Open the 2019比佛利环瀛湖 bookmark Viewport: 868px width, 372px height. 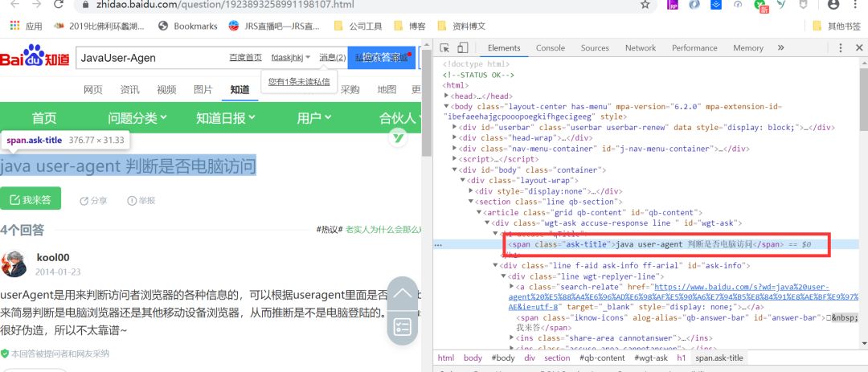point(99,26)
